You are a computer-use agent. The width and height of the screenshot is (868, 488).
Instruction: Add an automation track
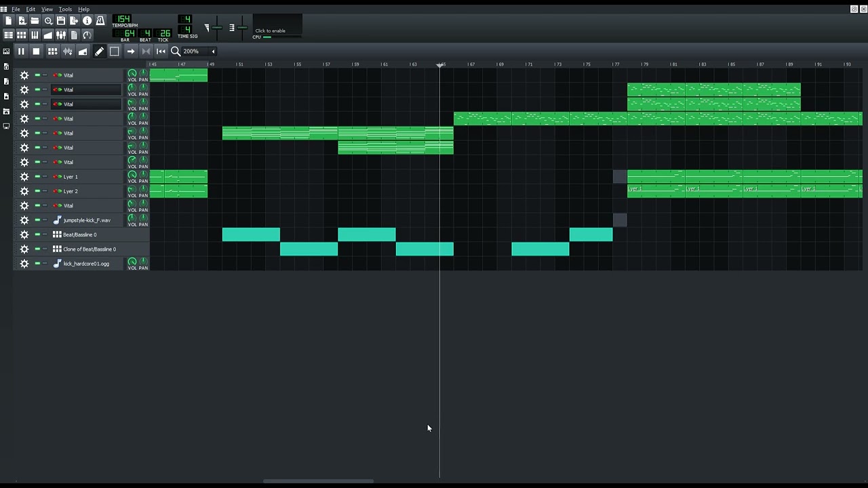[83, 52]
